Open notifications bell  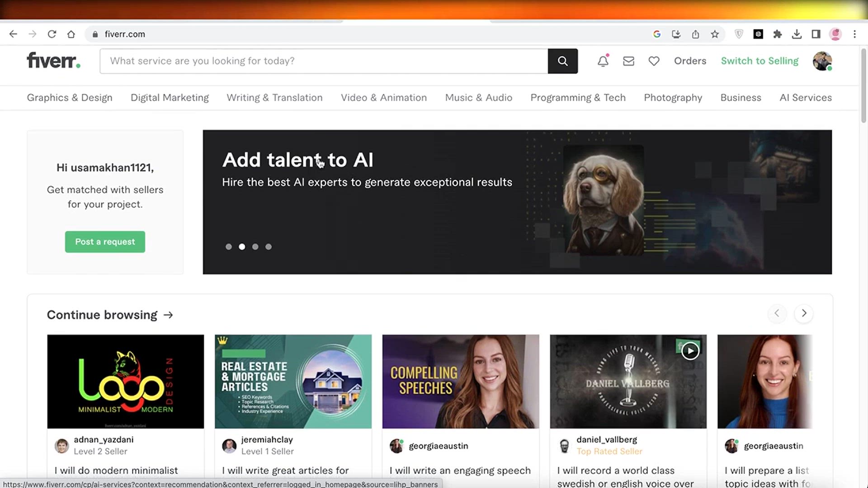603,61
